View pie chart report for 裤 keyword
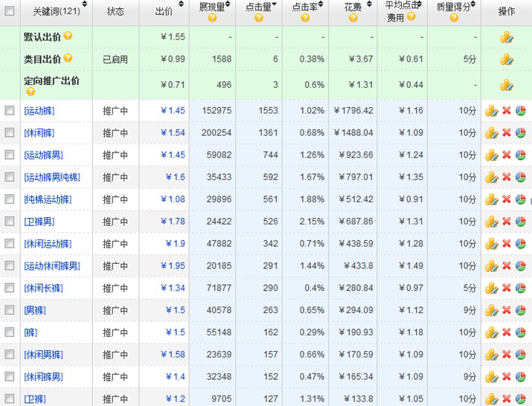The width and height of the screenshot is (532, 406). [x=520, y=332]
